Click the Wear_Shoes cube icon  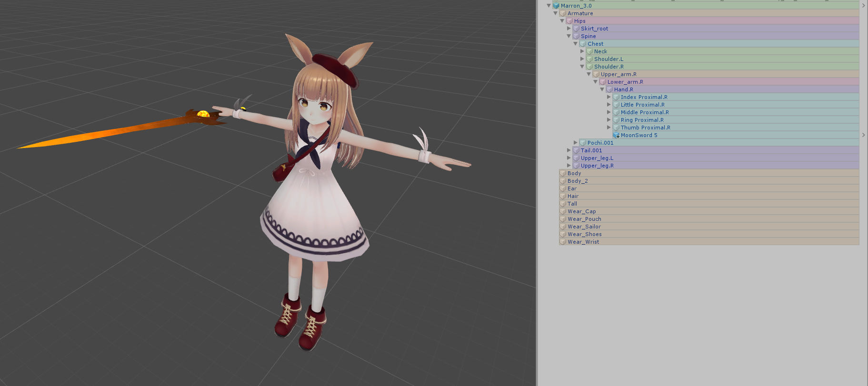(x=563, y=234)
